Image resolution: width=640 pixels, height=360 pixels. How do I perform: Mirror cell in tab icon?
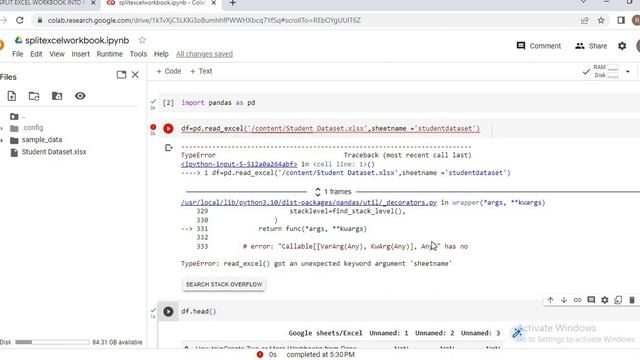tap(618, 300)
